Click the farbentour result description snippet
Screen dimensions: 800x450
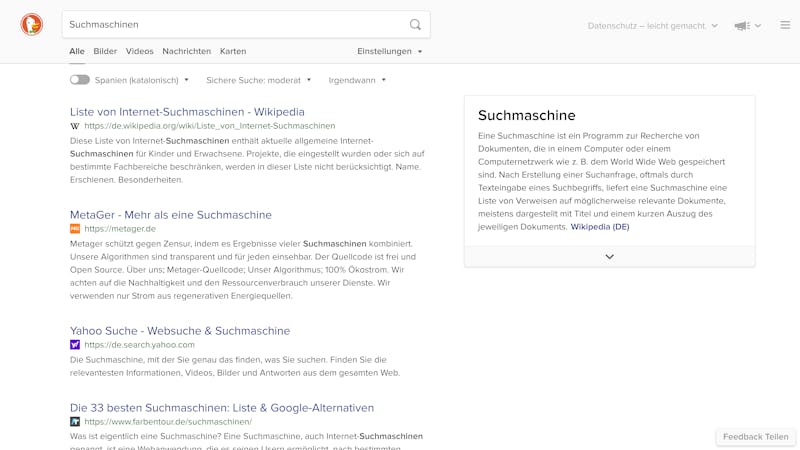(x=246, y=442)
